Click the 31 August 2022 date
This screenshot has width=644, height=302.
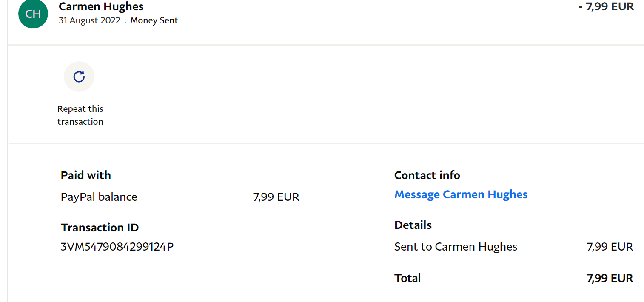click(x=89, y=20)
